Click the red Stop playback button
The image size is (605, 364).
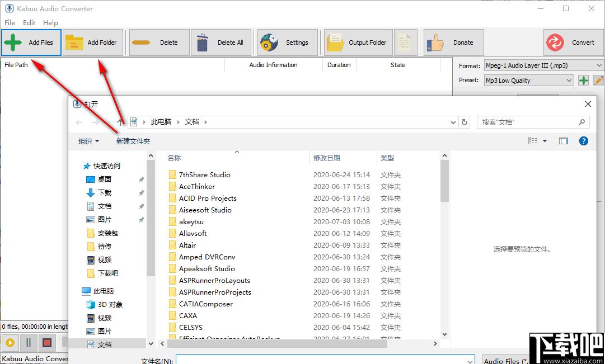[47, 342]
